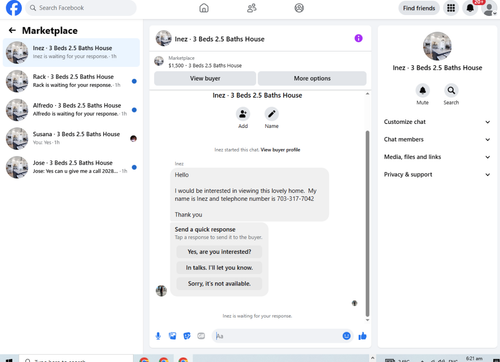The width and height of the screenshot is (500, 362).
Task: Open the account profile avatar menu
Action: (489, 8)
